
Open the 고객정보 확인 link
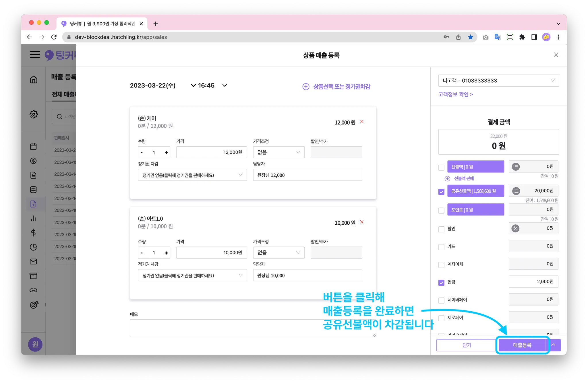(455, 94)
